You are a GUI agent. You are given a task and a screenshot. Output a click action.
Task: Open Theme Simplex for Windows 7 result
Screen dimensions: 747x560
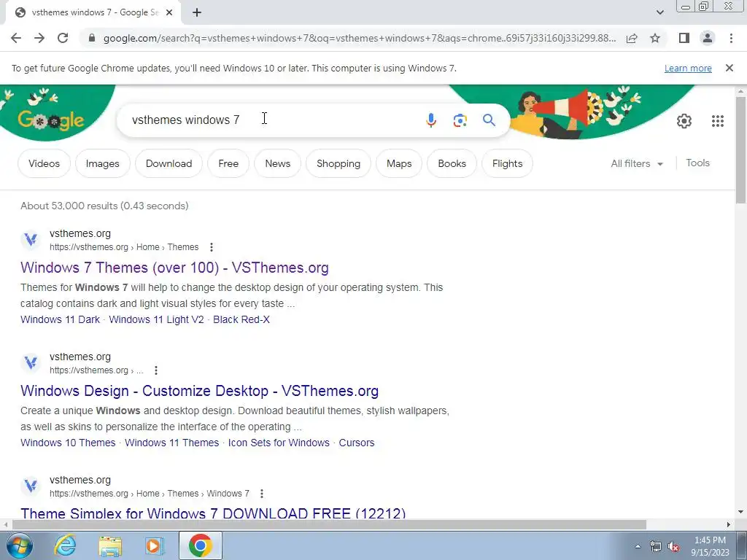tap(213, 513)
